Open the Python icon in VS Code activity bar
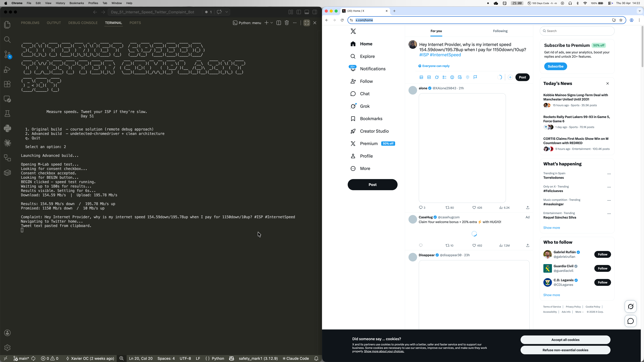The width and height of the screenshot is (644, 362). point(7,128)
